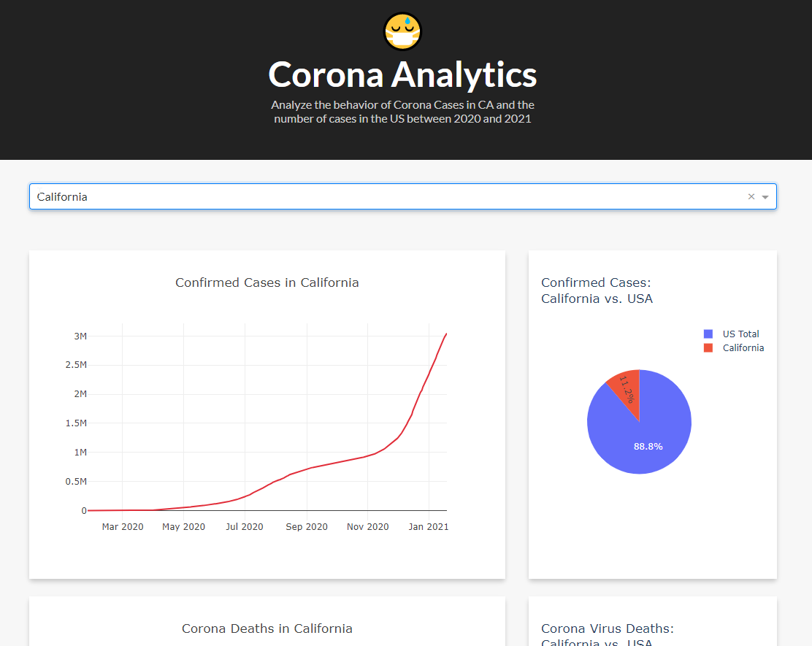Screen dimensions: 812x646
Task: Click the Corona Analytics heading
Action: [402, 74]
